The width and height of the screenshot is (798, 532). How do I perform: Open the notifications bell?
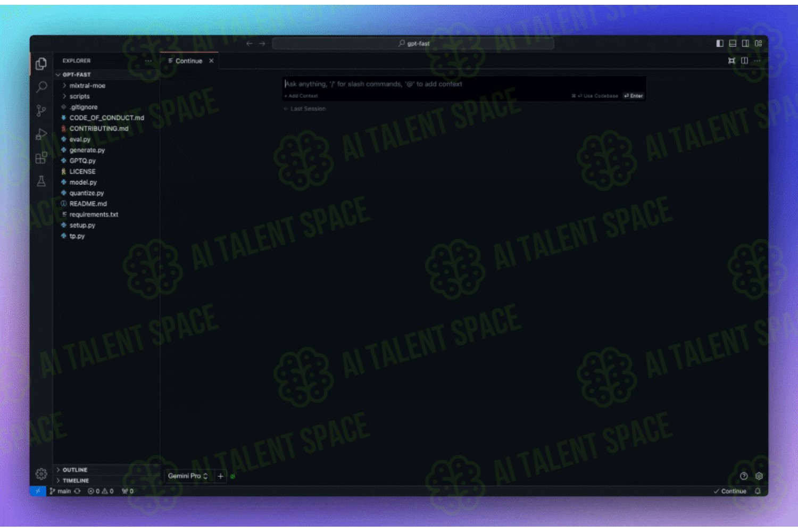(x=758, y=491)
